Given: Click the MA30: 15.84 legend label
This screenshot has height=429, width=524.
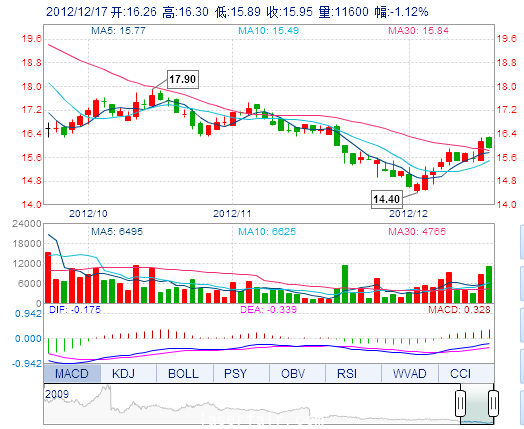Looking at the screenshot, I should click(418, 31).
